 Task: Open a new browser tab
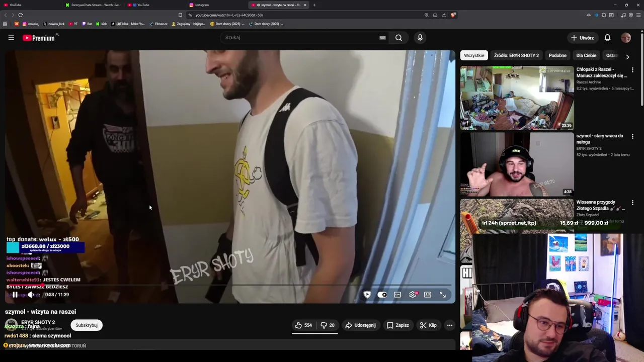314,5
